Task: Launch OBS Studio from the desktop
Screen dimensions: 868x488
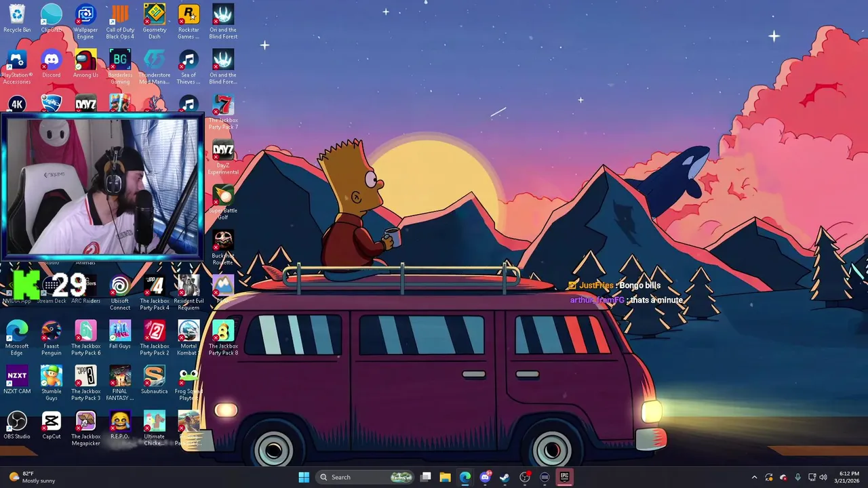Action: (x=17, y=426)
